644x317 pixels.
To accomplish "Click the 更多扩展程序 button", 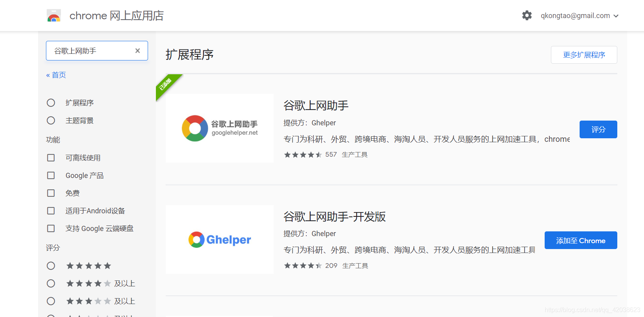I will coord(584,55).
